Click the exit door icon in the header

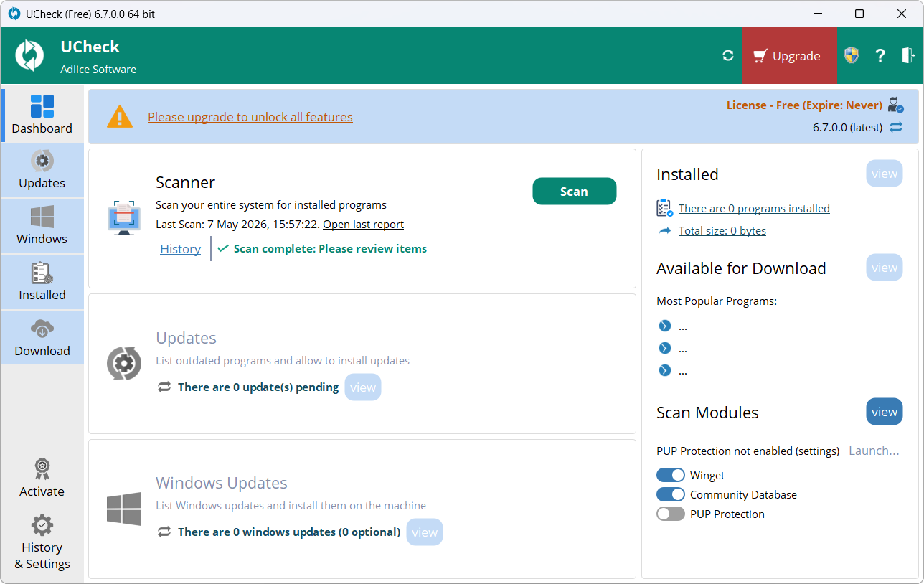point(908,56)
